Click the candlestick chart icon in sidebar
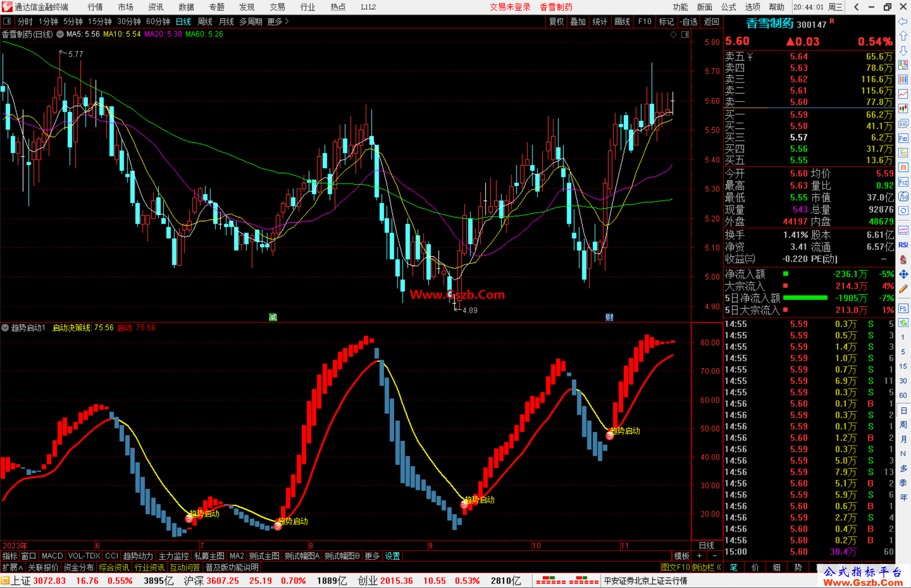 pos(903,109)
